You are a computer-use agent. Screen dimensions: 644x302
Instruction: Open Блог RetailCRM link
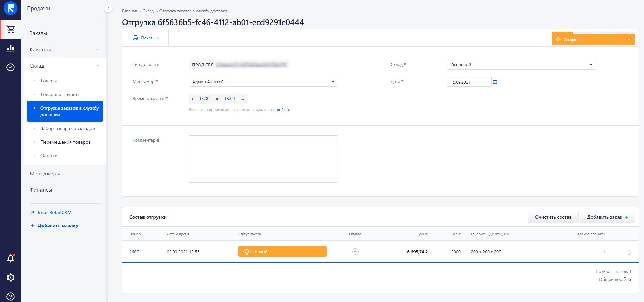51,212
